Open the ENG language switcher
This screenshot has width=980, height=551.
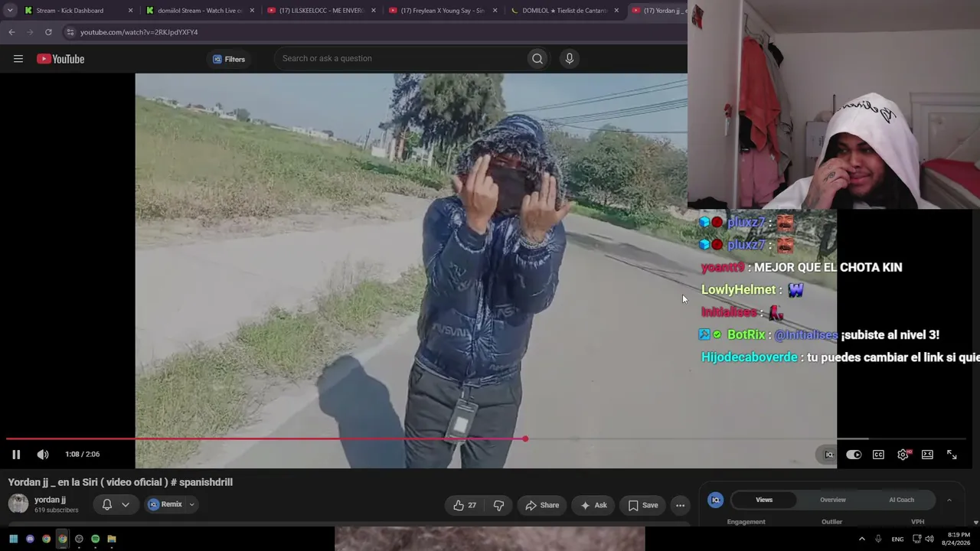point(897,540)
